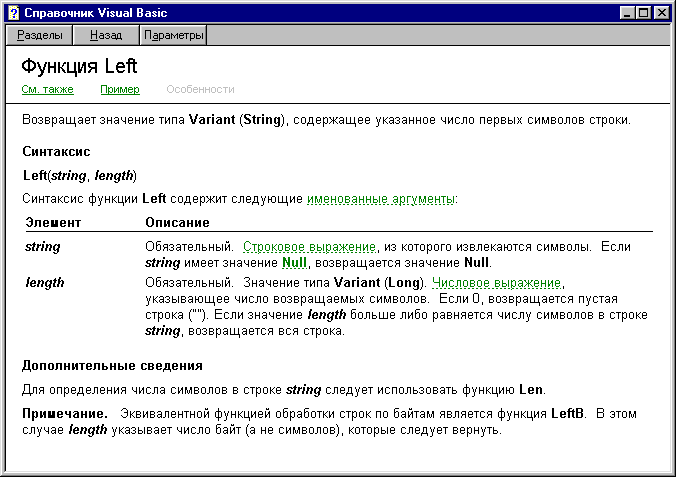Open the Пример link

[x=120, y=89]
